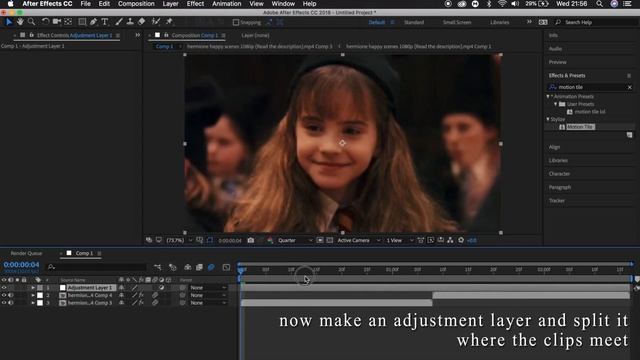Select the Puppet Pin tool
This screenshot has width=640, height=360.
pyautogui.click(x=169, y=22)
